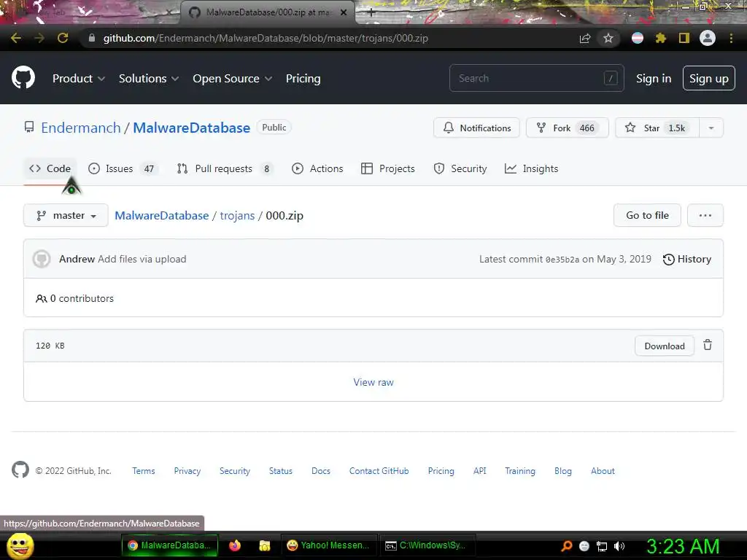This screenshot has width=747, height=560.
Task: Open trojans folder in breadcrumb
Action: click(237, 216)
